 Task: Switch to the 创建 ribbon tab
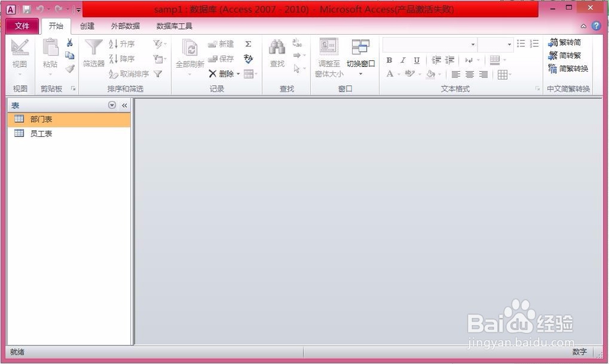click(x=87, y=26)
